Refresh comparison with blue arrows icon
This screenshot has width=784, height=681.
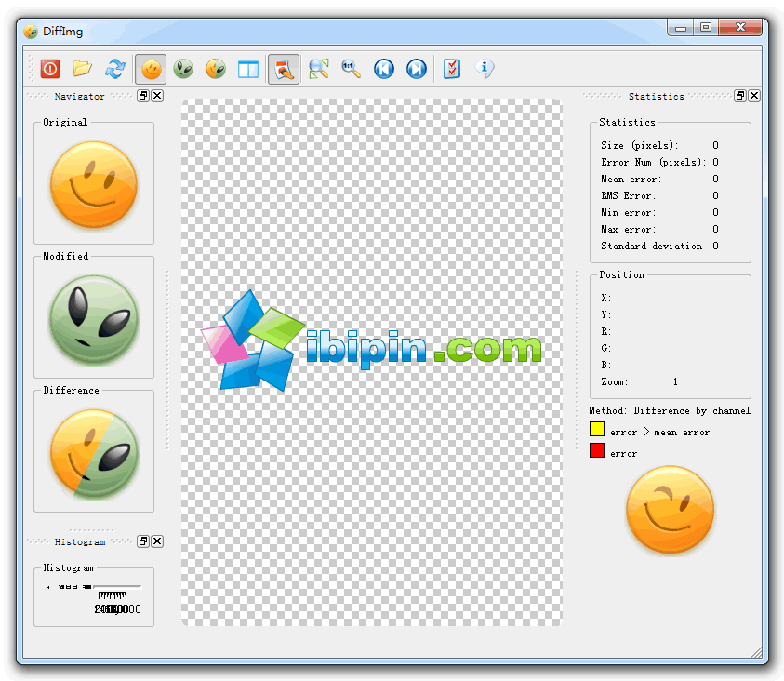(x=115, y=69)
